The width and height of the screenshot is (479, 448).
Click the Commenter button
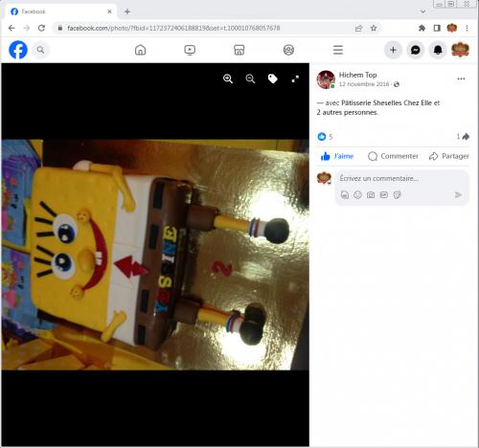[393, 156]
